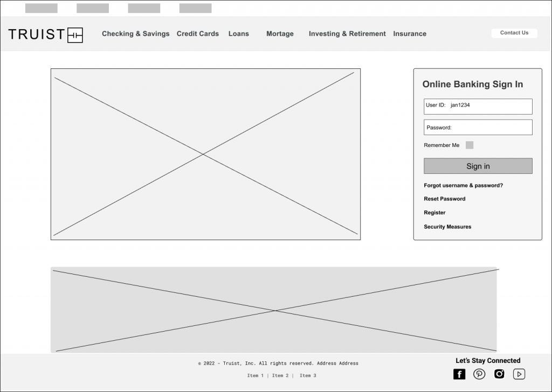Open the Checking & Savings menu
Viewport: 552px width, 392px height.
click(x=135, y=33)
